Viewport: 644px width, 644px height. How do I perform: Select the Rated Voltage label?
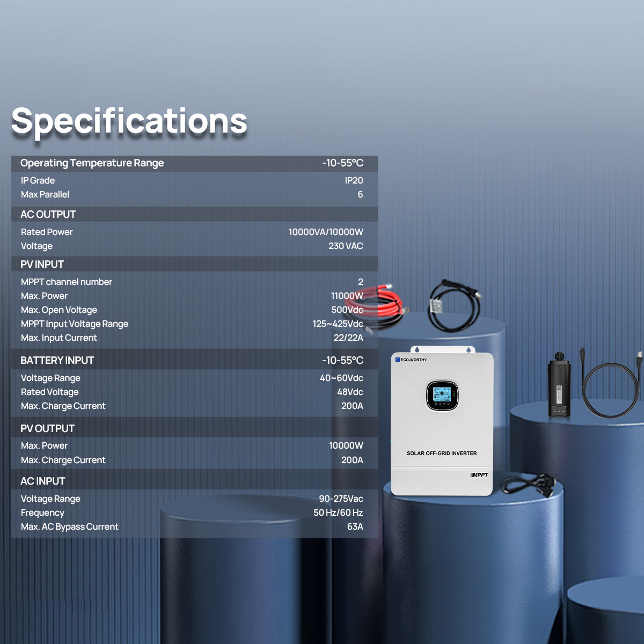tap(49, 392)
